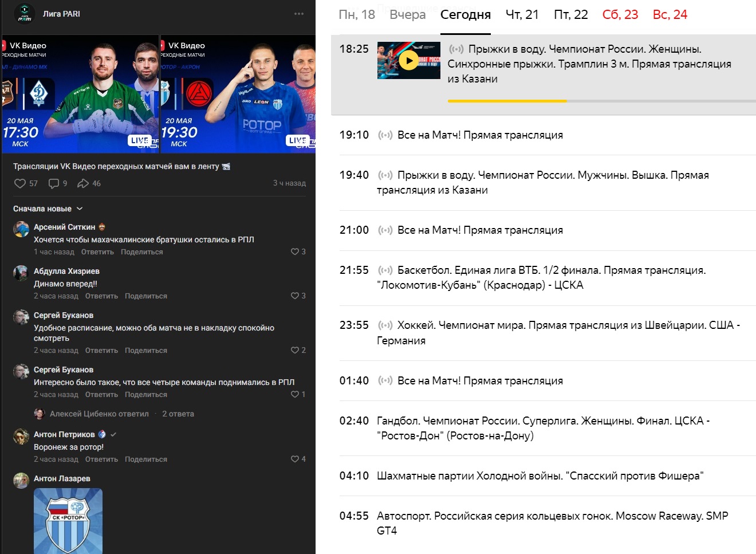Open the Лига PARI community avatar
The width and height of the screenshot is (756, 554).
(24, 13)
